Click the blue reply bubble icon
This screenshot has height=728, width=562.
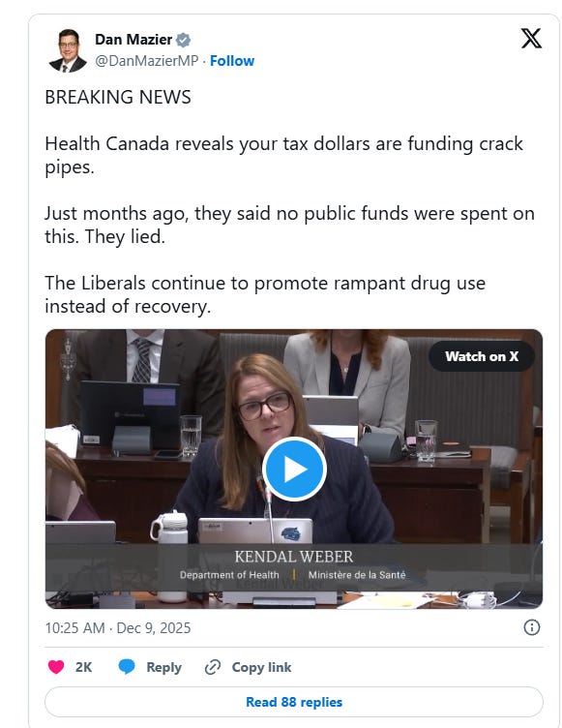pyautogui.click(x=127, y=667)
